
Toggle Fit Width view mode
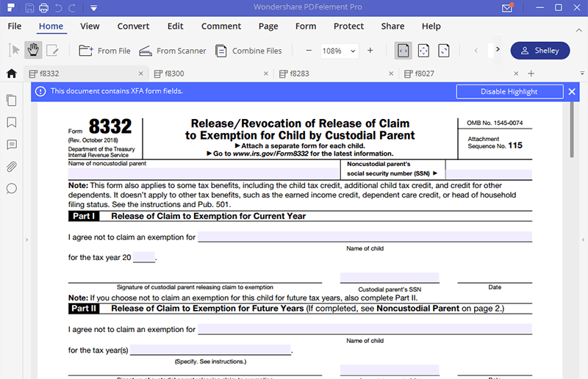404,51
